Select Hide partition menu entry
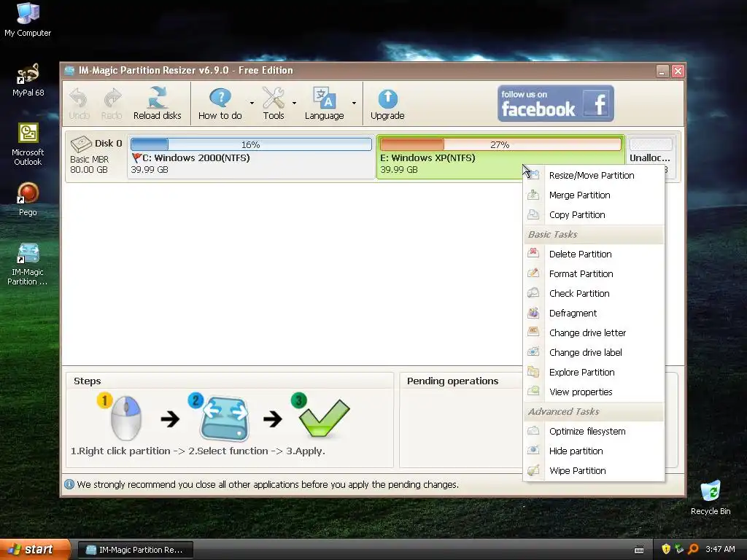The image size is (747, 560). [x=594, y=451]
